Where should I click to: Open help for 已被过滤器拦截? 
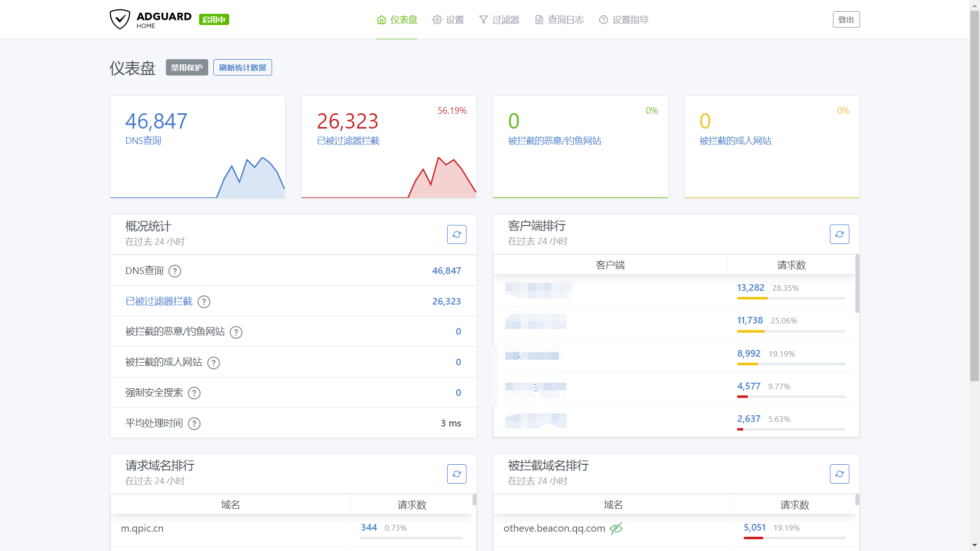pyautogui.click(x=204, y=302)
